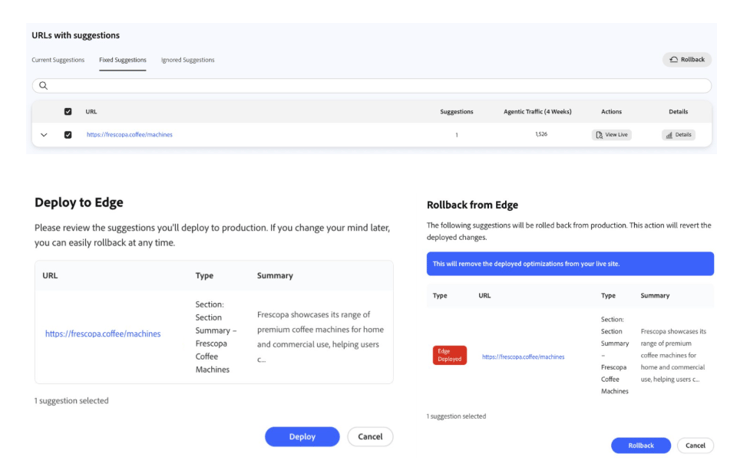Click the top Rollback button with undo arrow
Image resolution: width=750 pixels, height=470 pixels.
point(687,60)
